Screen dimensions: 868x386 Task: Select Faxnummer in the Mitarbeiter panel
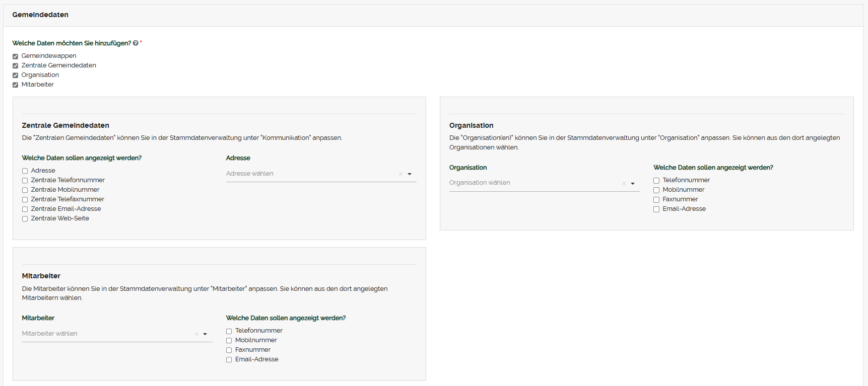pyautogui.click(x=229, y=350)
